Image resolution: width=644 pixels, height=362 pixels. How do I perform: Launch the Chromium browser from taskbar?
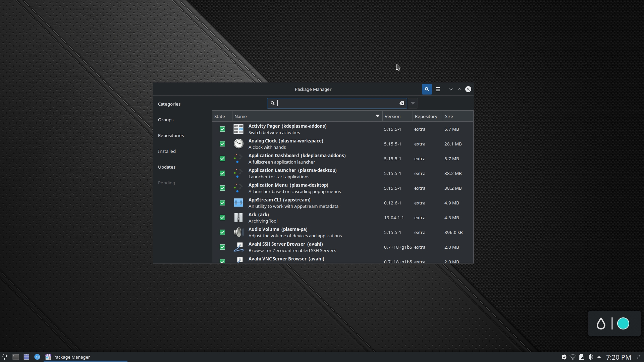pos(37,357)
